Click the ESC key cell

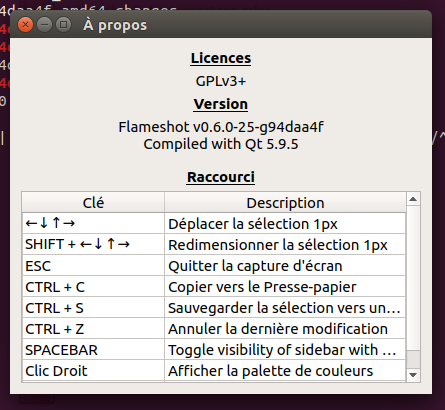pos(93,266)
